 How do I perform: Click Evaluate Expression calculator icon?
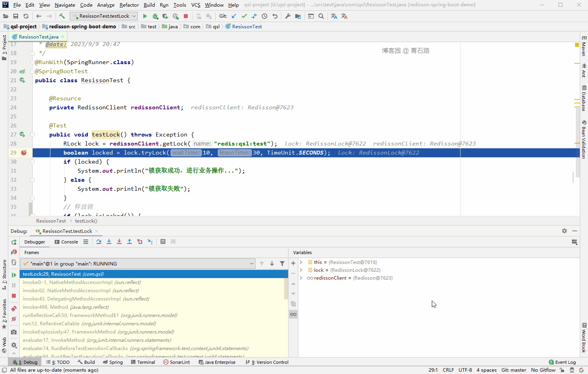[163, 241]
